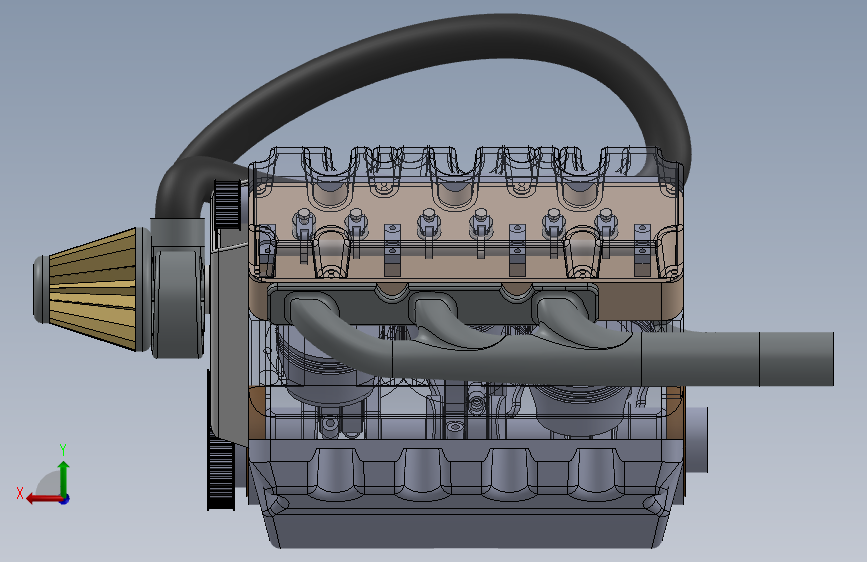
Task: Select the gray hose connector above compressor
Action: point(177,232)
